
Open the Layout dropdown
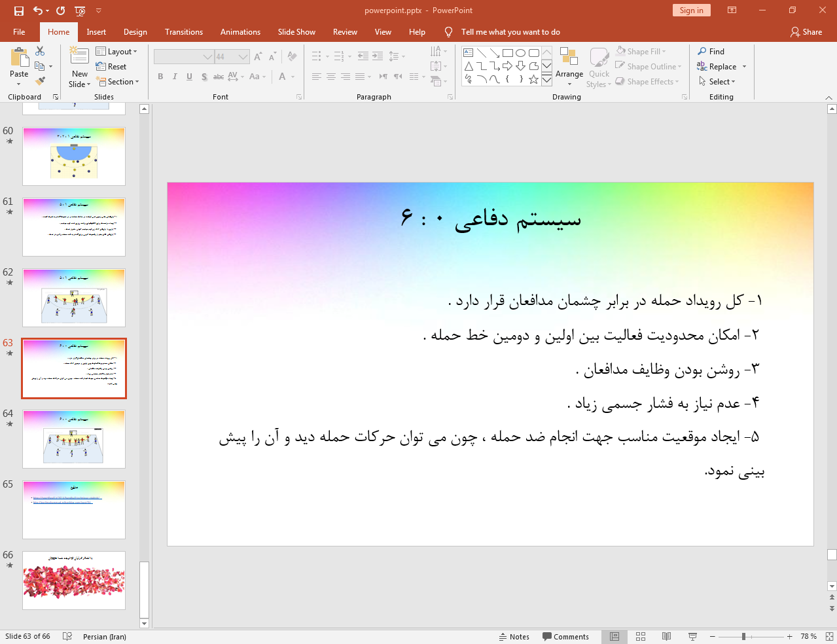(116, 52)
